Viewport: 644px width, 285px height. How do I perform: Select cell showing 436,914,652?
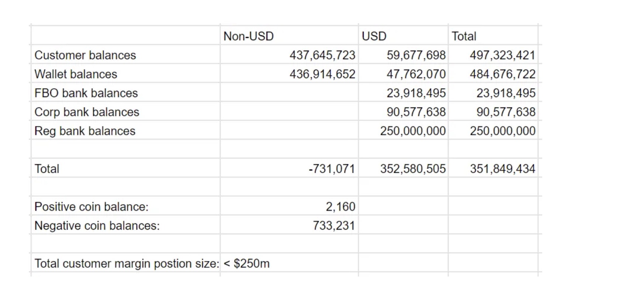click(322, 74)
